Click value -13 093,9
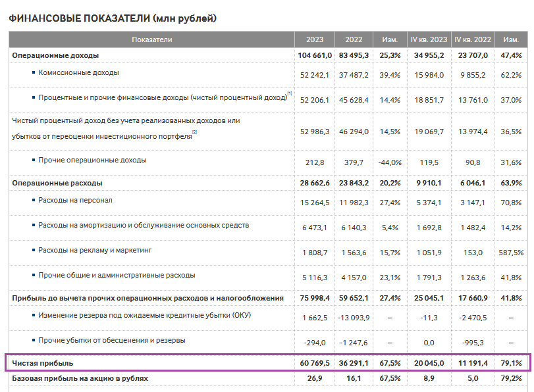The height and width of the screenshot is (392, 534). [354, 318]
